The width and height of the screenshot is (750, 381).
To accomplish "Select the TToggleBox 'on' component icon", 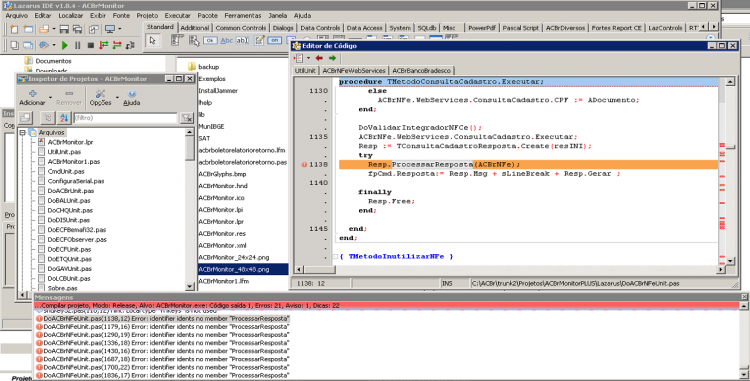I will click(275, 41).
